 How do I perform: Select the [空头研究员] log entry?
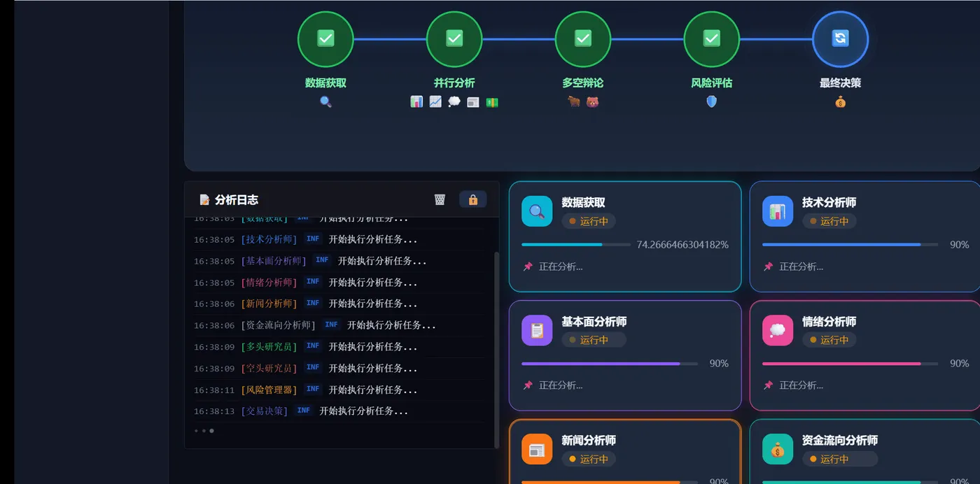(x=339, y=368)
